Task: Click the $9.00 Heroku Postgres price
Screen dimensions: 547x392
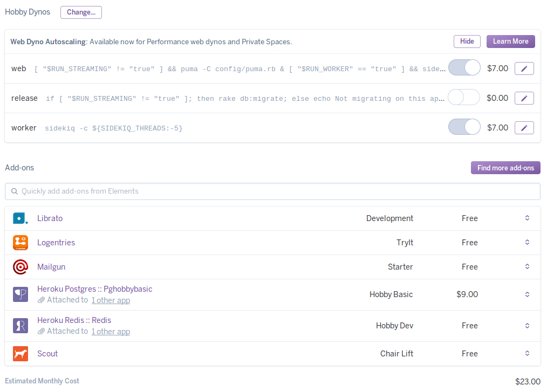Action: tap(467, 294)
